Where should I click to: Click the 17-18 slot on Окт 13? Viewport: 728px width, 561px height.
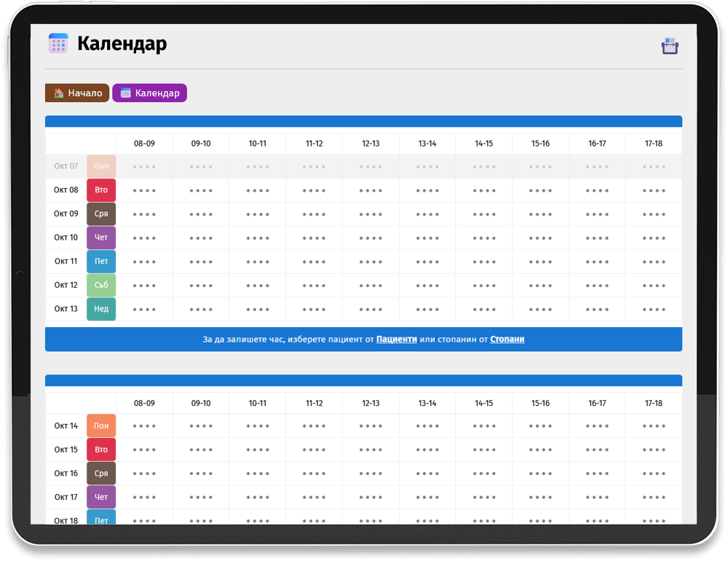654,309
